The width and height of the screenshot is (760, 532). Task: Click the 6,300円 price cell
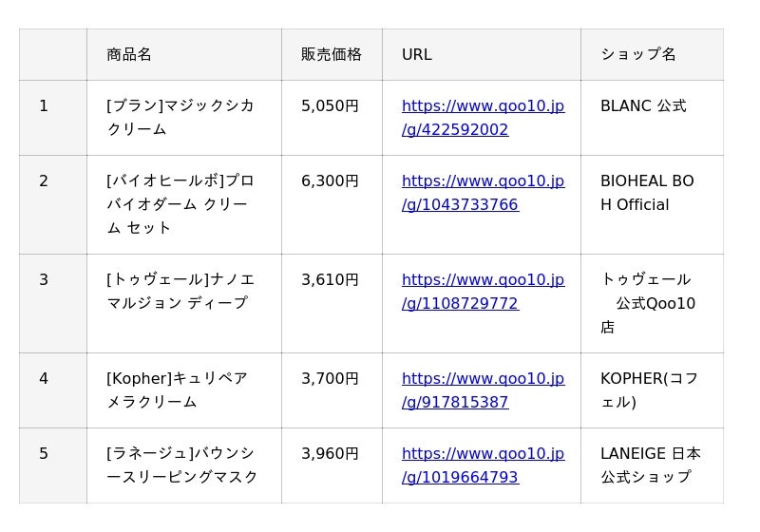(330, 180)
